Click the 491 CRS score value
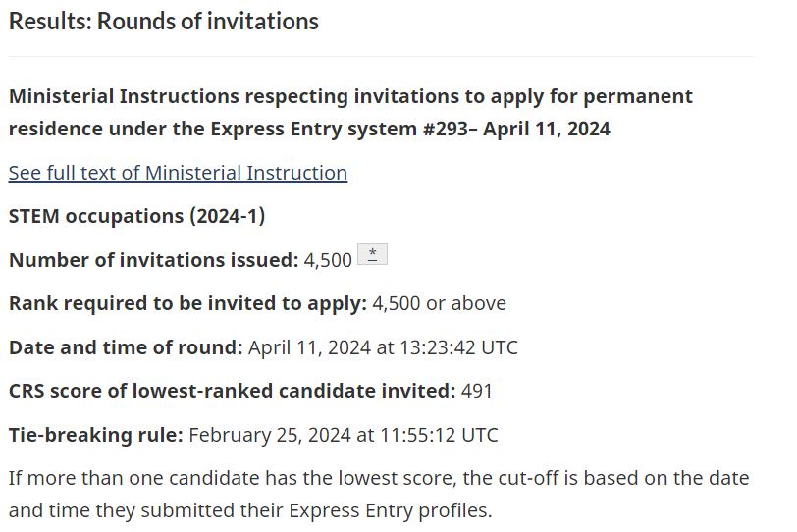Viewport: 797px width, 532px height. coord(477,392)
